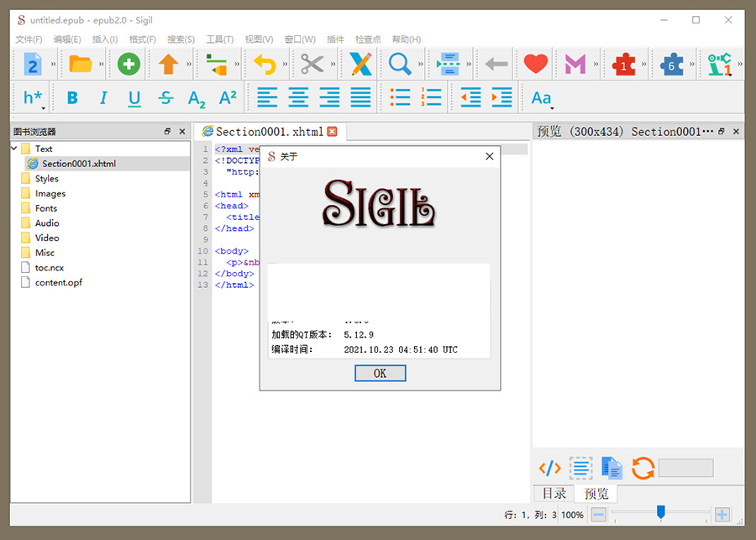Toggle Italic formatting

click(103, 98)
